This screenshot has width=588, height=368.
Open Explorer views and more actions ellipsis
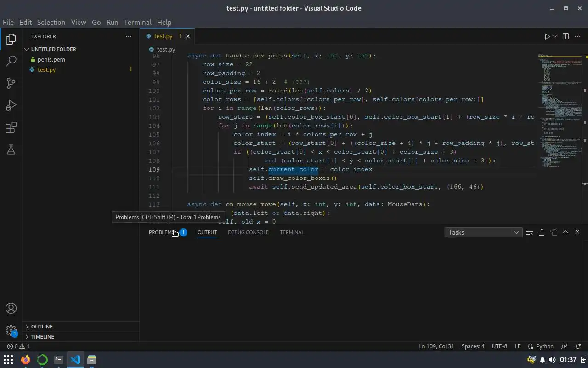pos(129,36)
